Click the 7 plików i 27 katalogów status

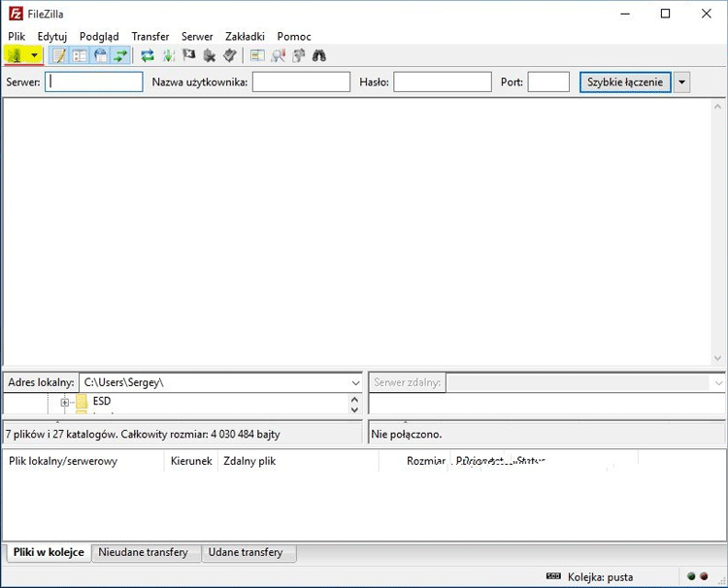(x=143, y=435)
